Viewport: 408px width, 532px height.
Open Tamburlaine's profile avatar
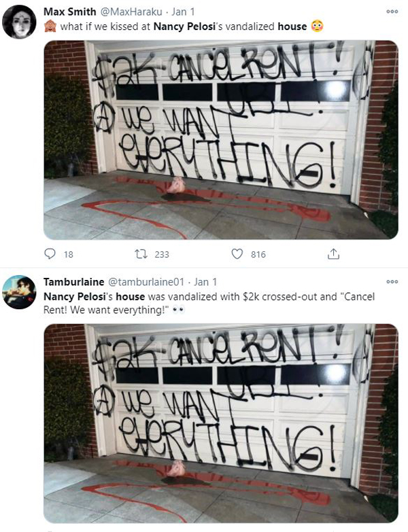click(19, 292)
